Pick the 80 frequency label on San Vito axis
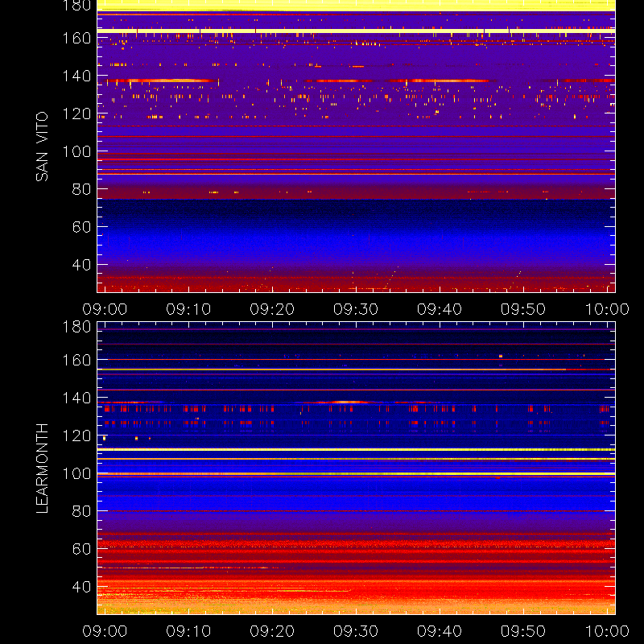 tap(82, 189)
